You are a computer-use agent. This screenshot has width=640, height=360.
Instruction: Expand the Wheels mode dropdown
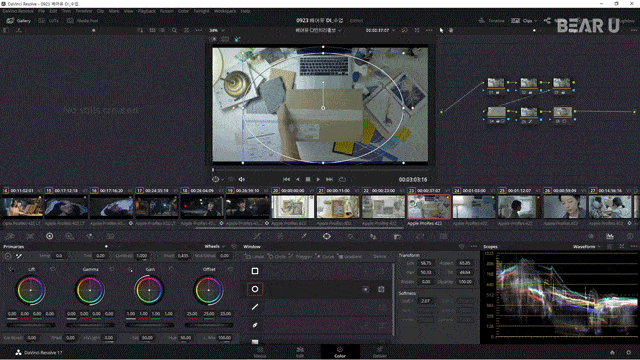(x=215, y=247)
